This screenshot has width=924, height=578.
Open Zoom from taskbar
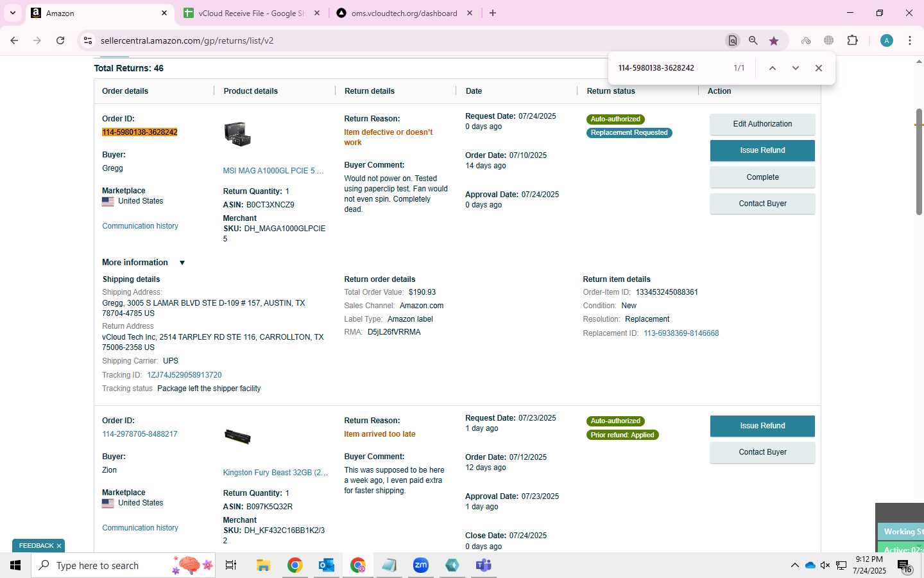coord(421,565)
